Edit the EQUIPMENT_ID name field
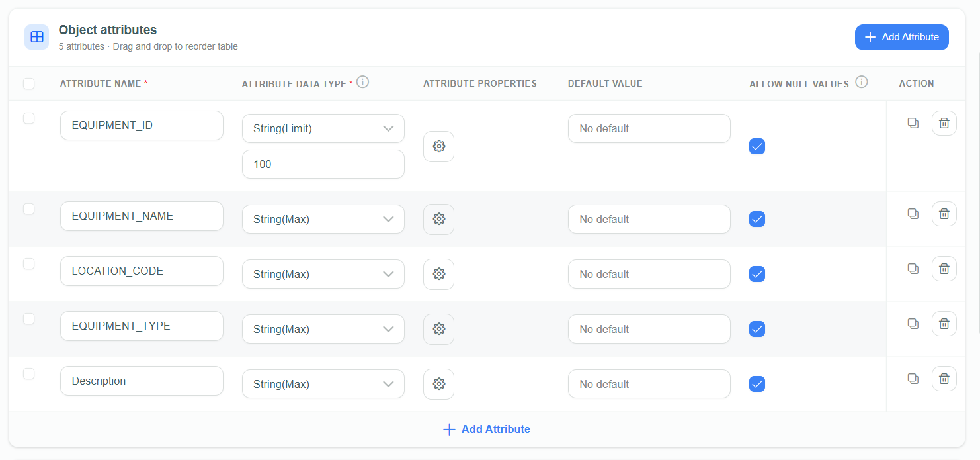Viewport: 980px width, 460px height. 142,125
